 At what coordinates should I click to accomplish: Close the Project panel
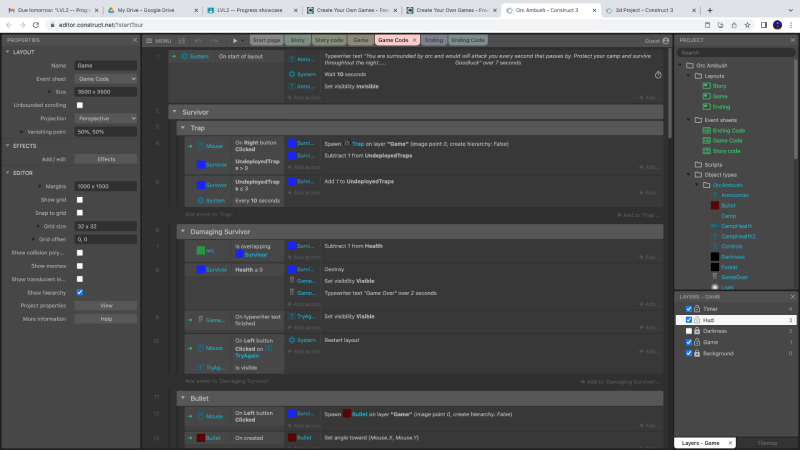click(x=794, y=40)
